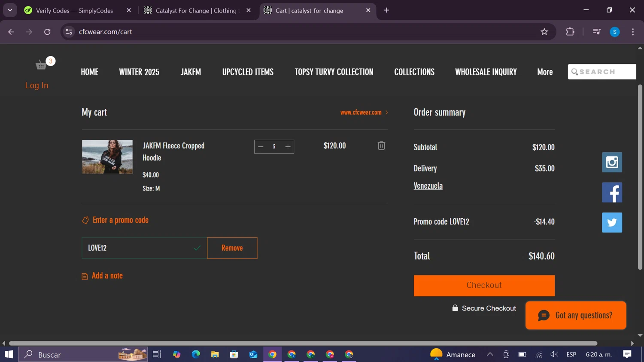
Task: Decrease hoodie quantity with the minus button
Action: click(x=261, y=147)
